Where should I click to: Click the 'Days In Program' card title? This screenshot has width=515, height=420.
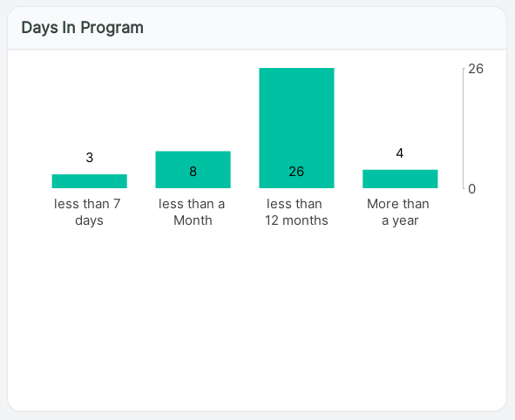83,28
